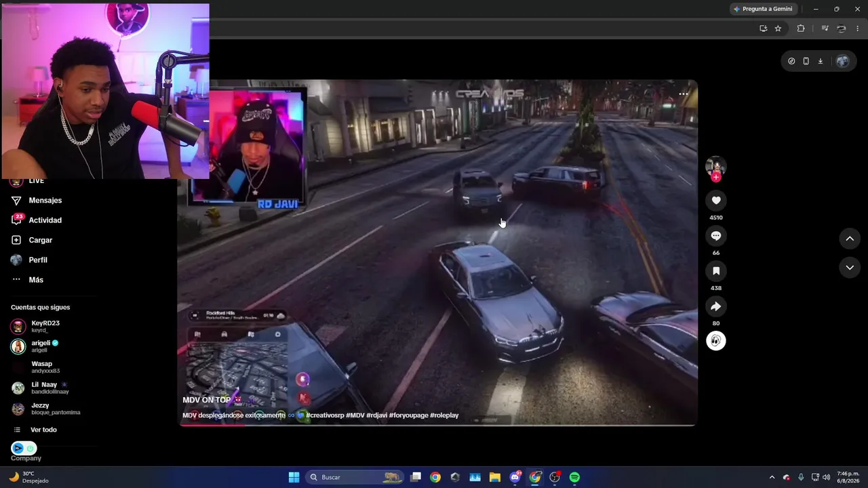
Task: Open Chrome extensions puzzle icon
Action: coord(801,28)
